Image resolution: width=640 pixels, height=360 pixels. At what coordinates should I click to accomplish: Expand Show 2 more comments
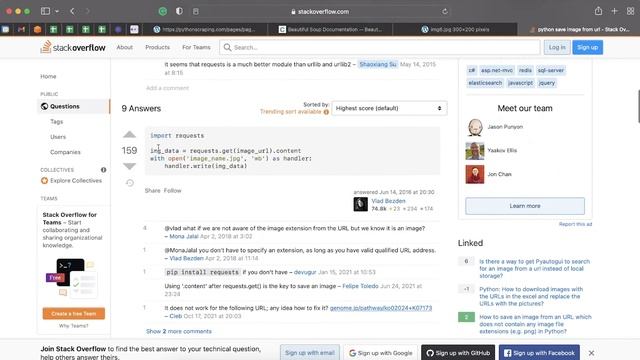[x=179, y=331]
